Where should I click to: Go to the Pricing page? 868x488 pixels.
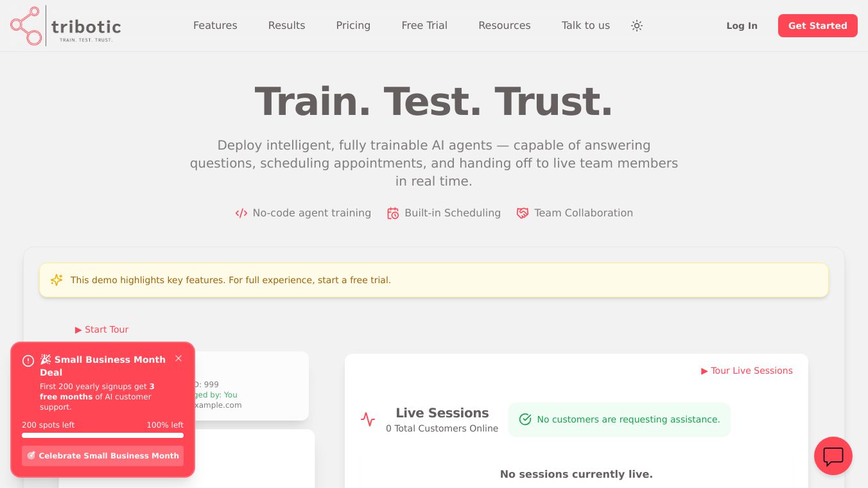coord(353,26)
